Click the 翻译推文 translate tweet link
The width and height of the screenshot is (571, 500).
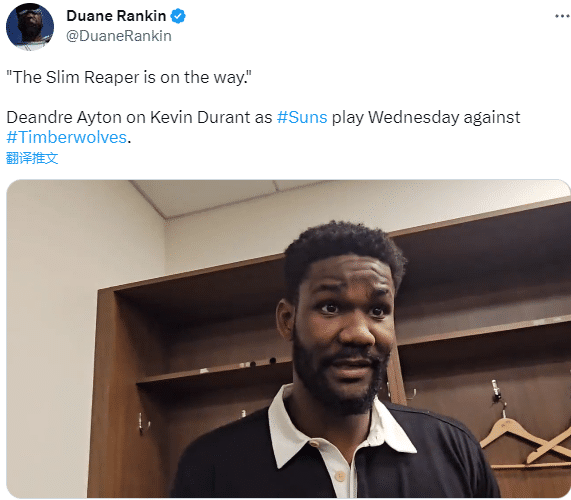tap(32, 158)
